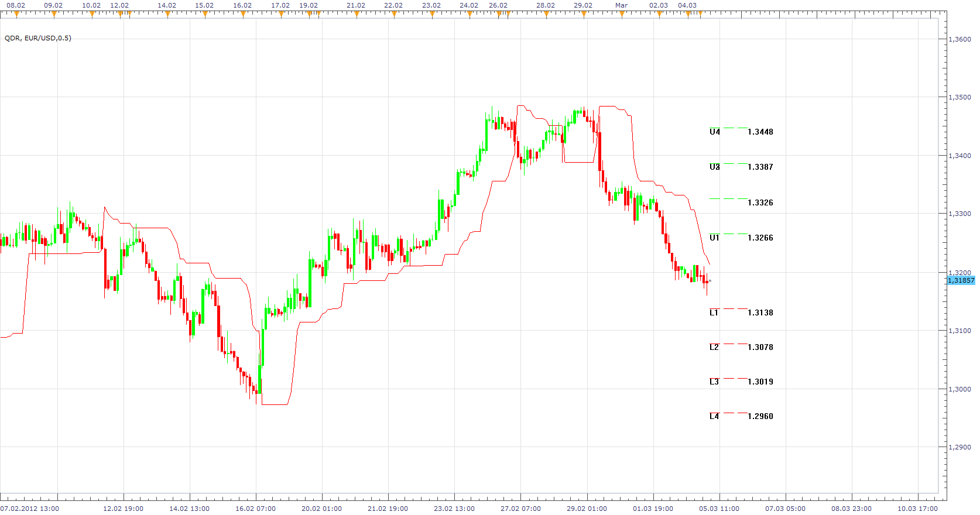
Task: Click the orange day marker under 08.02
Action: (x=16, y=15)
